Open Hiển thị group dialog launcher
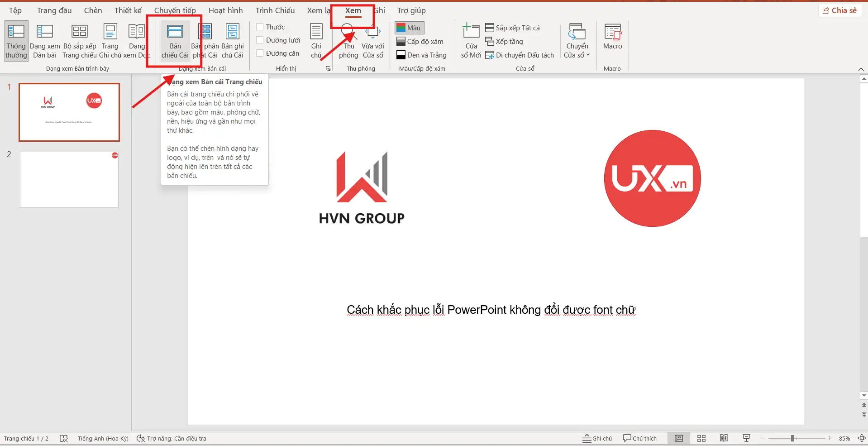The image size is (868, 446). (328, 69)
